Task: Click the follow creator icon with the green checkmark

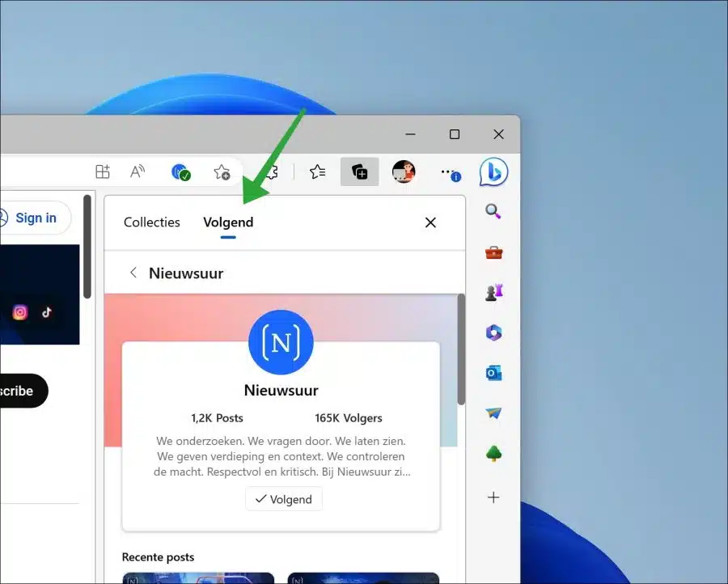Action: click(x=180, y=172)
